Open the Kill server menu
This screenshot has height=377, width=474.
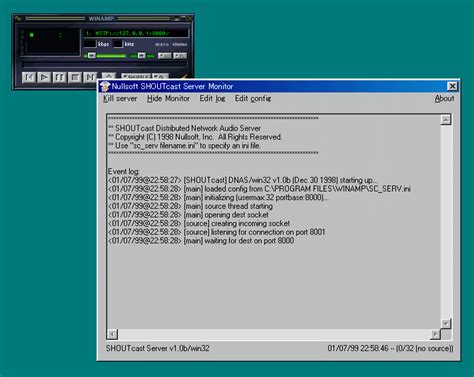pyautogui.click(x=120, y=99)
